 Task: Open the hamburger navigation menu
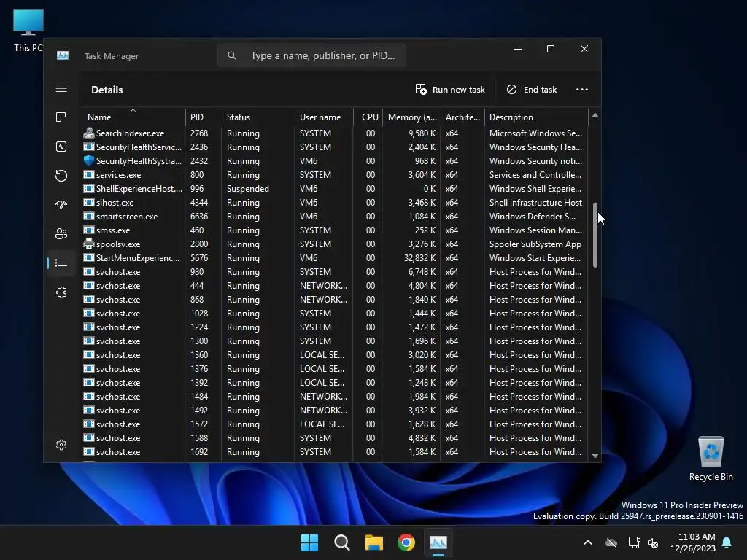[x=61, y=88]
